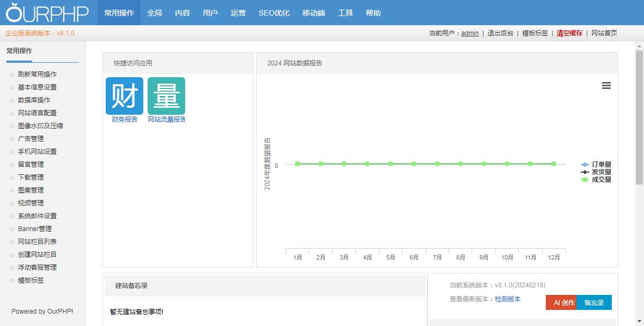
Task: Open the SEO优化 top menu
Action: (x=274, y=13)
